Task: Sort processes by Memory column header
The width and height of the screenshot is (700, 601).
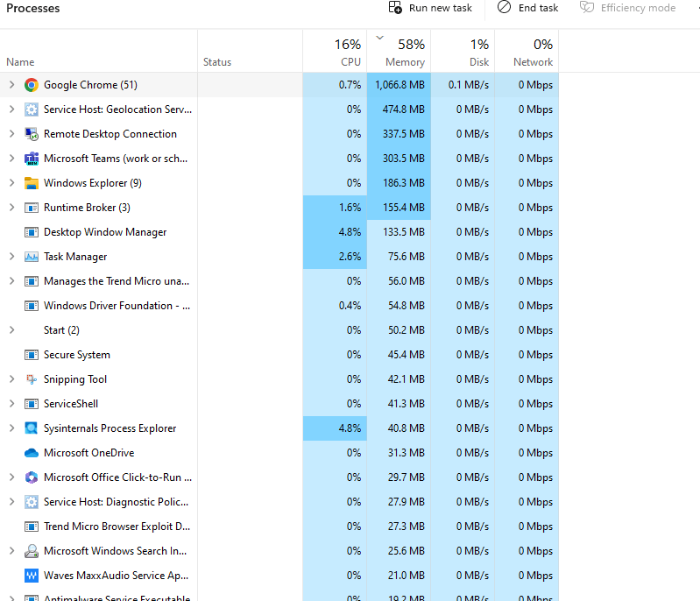Action: coord(399,51)
